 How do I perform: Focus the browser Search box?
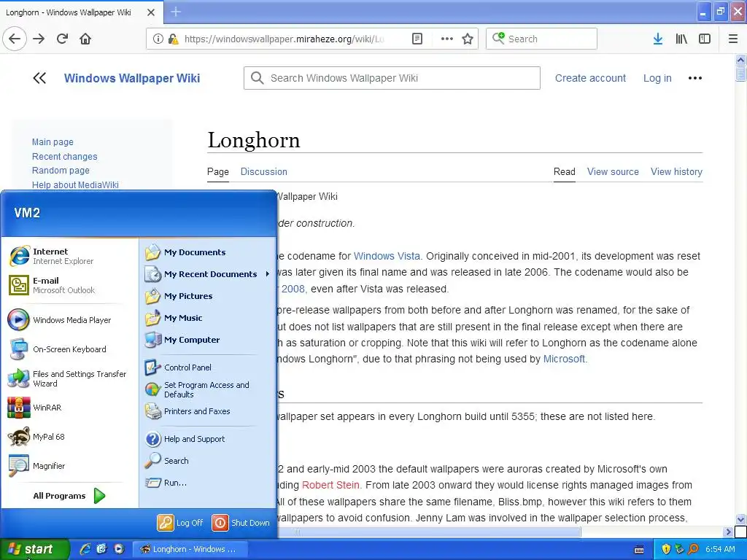(x=542, y=39)
